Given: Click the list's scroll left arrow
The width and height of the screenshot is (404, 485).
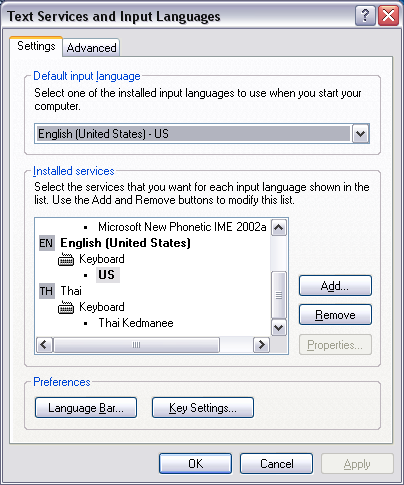Looking at the screenshot, I should click(44, 345).
